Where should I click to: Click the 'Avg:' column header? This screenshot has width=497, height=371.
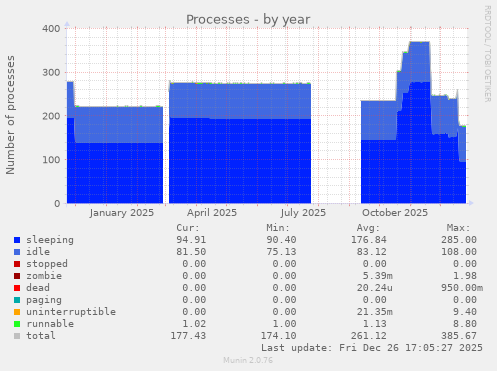368,228
